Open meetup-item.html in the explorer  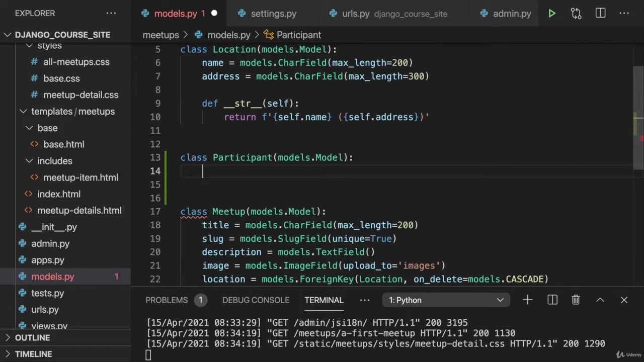click(x=80, y=177)
